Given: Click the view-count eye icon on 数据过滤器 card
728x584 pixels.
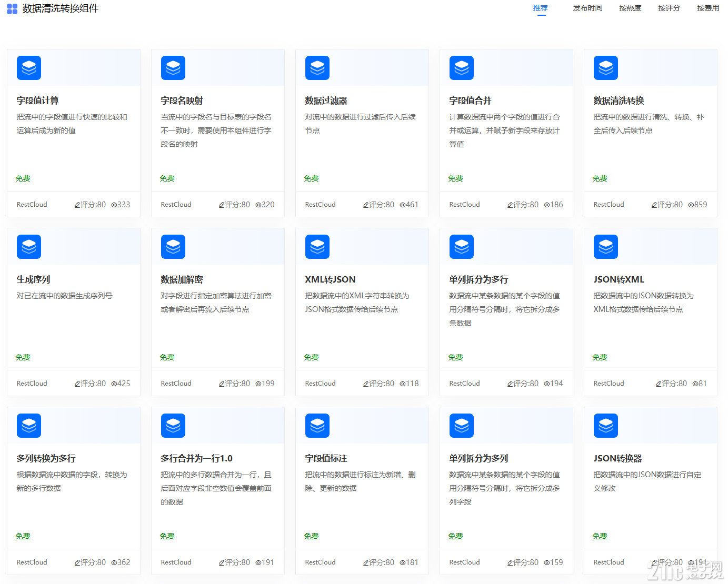Looking at the screenshot, I should (402, 205).
